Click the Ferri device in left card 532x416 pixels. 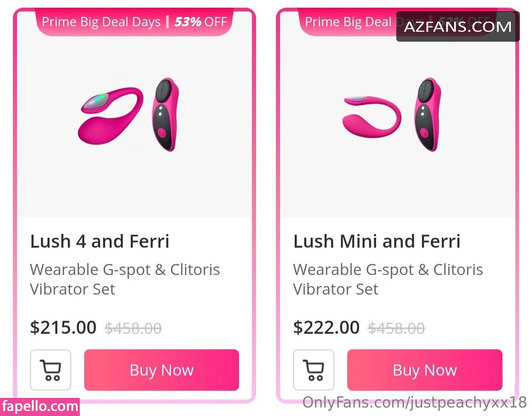click(165, 114)
